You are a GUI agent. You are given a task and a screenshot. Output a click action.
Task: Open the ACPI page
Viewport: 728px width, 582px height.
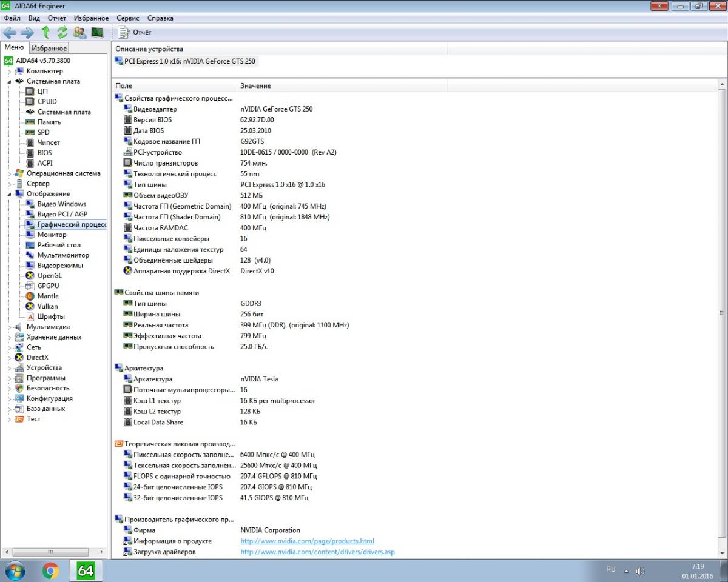(45, 162)
